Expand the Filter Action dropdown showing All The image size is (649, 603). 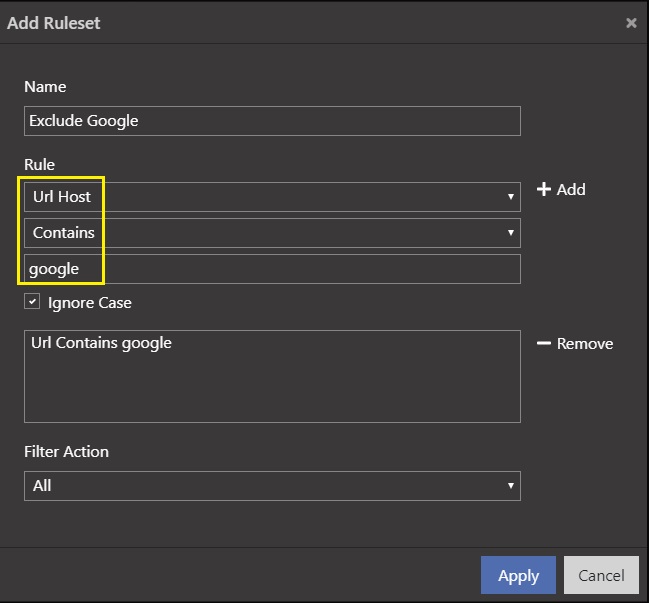[270, 486]
